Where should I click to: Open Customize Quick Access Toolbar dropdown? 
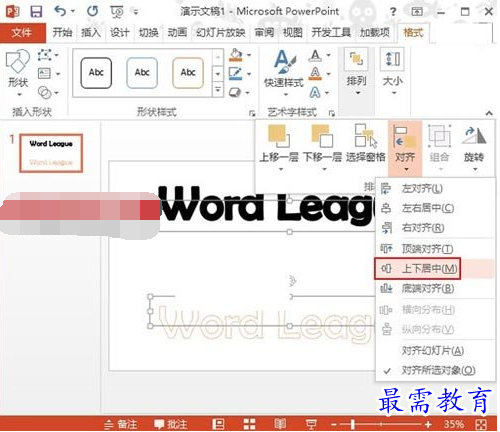pos(136,12)
